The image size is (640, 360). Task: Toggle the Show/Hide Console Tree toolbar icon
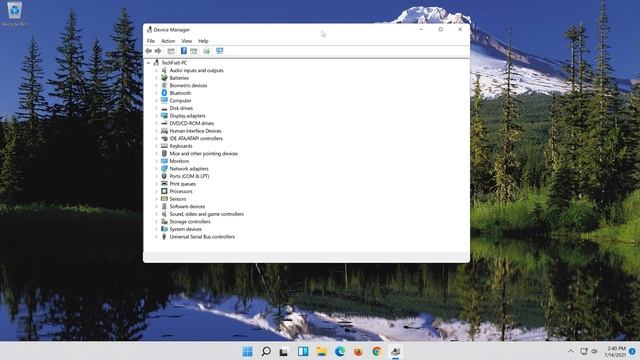point(171,51)
